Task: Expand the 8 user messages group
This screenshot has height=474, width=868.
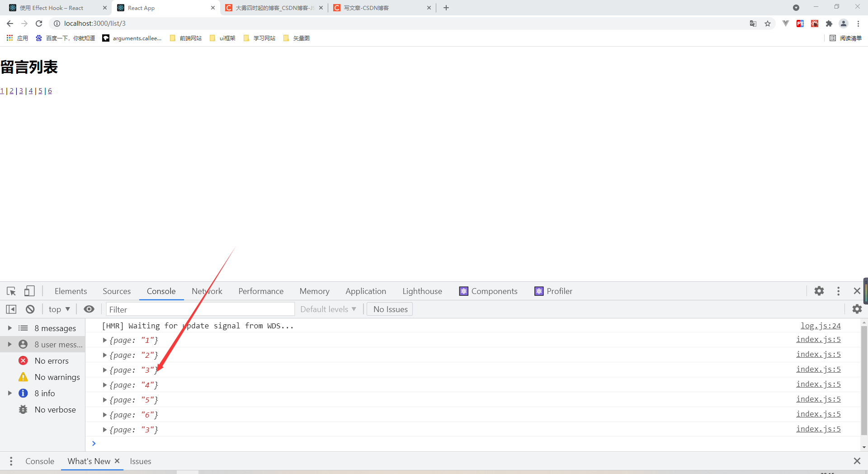Action: [9, 344]
